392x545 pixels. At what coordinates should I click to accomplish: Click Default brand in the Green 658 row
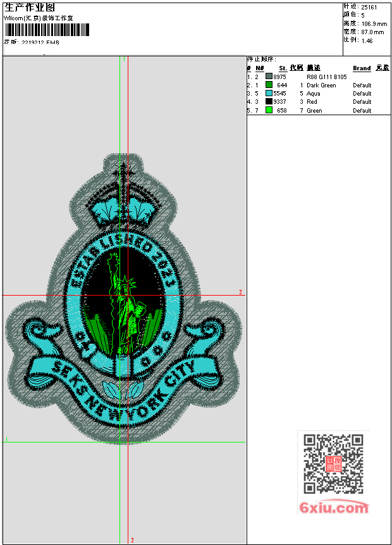[362, 111]
